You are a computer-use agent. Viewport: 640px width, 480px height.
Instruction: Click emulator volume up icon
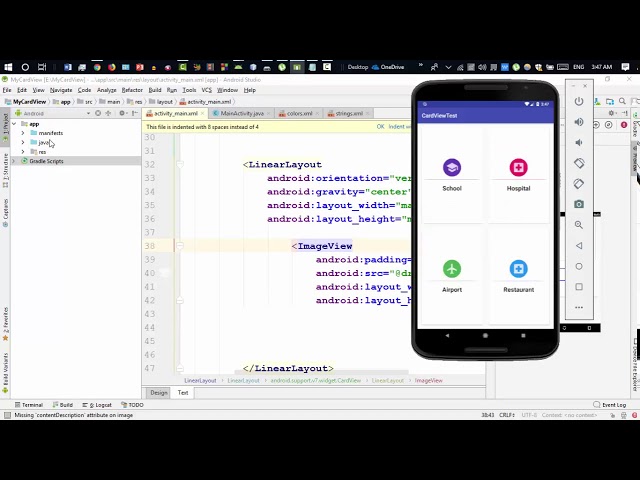point(579,122)
